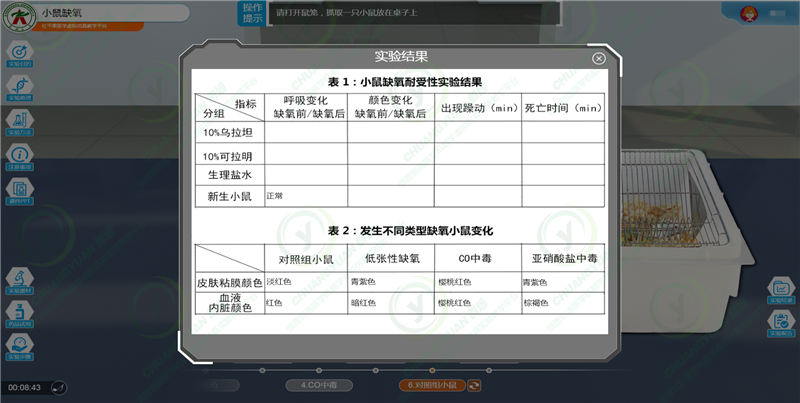Click the 颜色变化 column header

pos(391,107)
